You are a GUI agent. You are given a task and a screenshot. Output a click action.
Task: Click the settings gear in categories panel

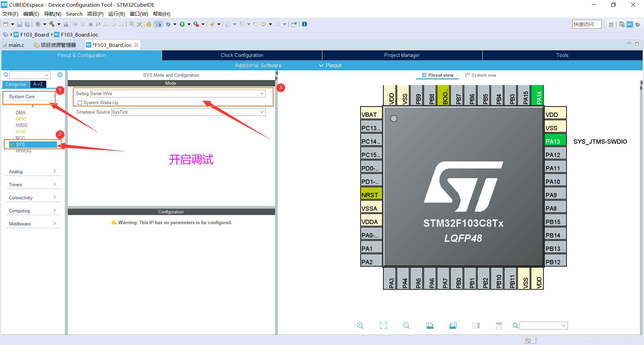tap(60, 75)
